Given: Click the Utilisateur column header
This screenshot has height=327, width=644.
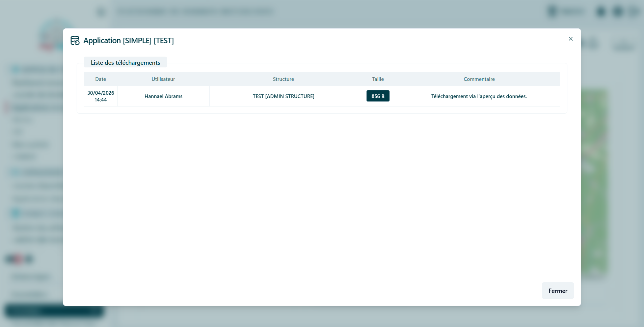Looking at the screenshot, I should (x=163, y=79).
